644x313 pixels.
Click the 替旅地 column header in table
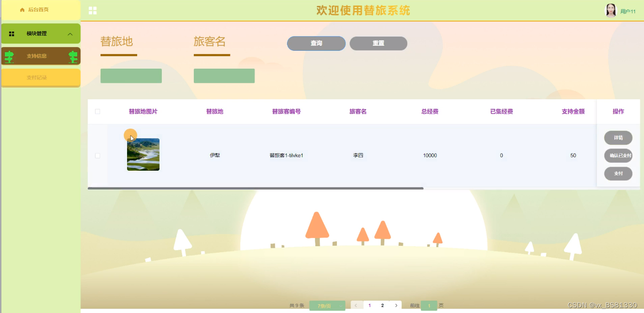[215, 112]
